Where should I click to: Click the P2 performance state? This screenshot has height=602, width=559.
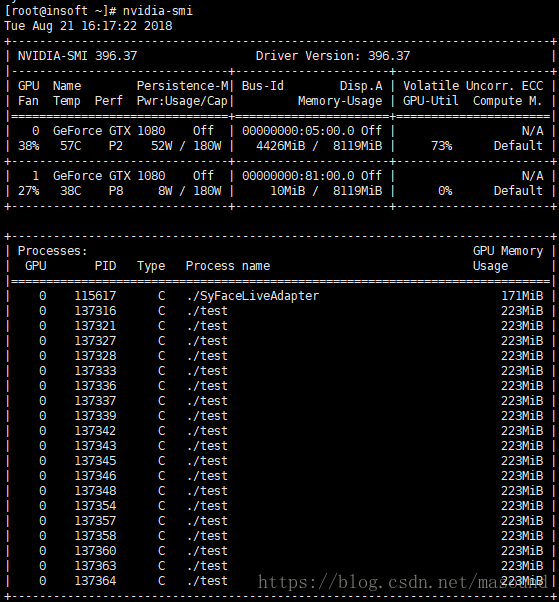coord(116,146)
